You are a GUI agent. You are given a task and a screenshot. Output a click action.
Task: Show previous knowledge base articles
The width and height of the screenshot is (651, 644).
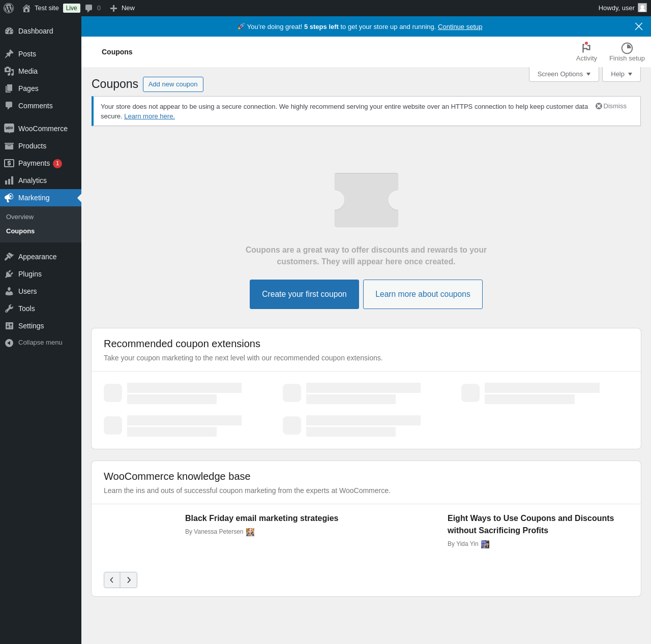[112, 580]
